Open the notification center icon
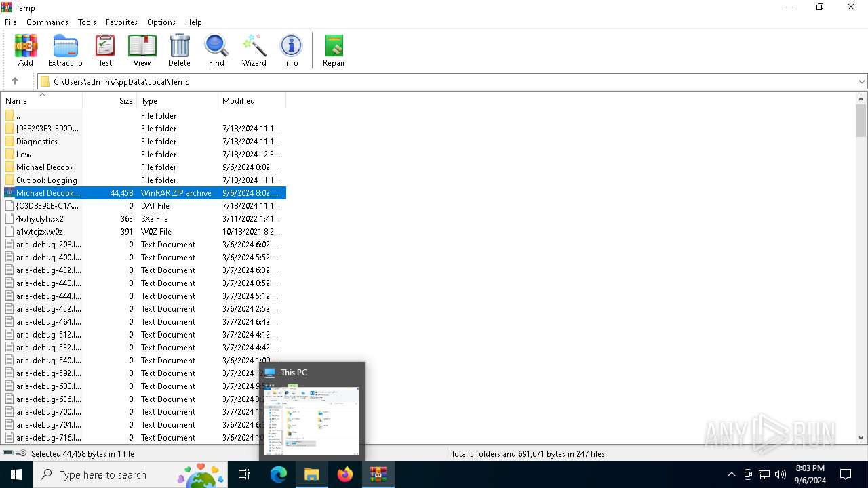Viewport: 868px width, 488px height. coord(846,474)
